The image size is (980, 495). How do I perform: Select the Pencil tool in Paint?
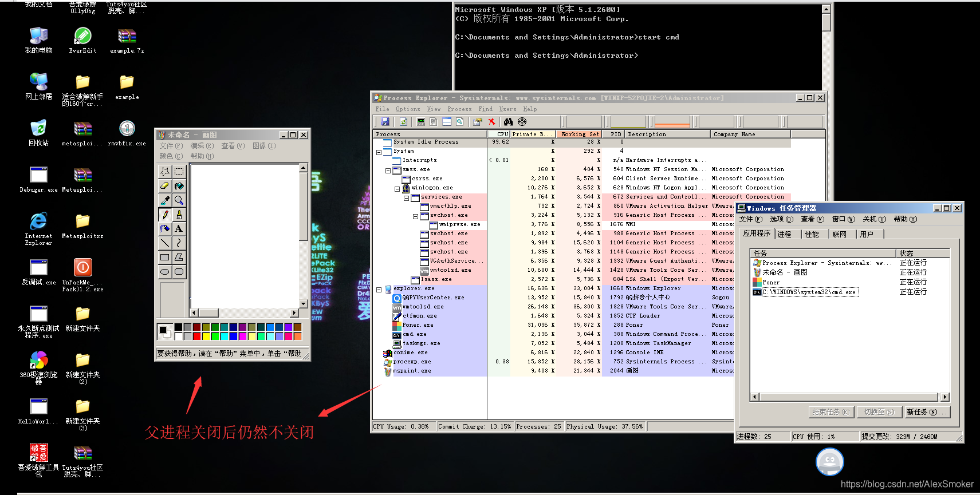(x=165, y=214)
